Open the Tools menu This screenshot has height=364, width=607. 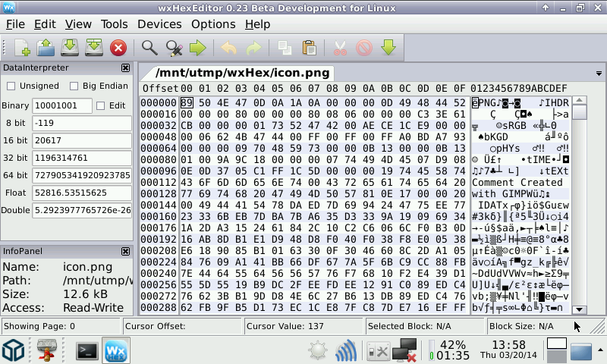pyautogui.click(x=115, y=24)
